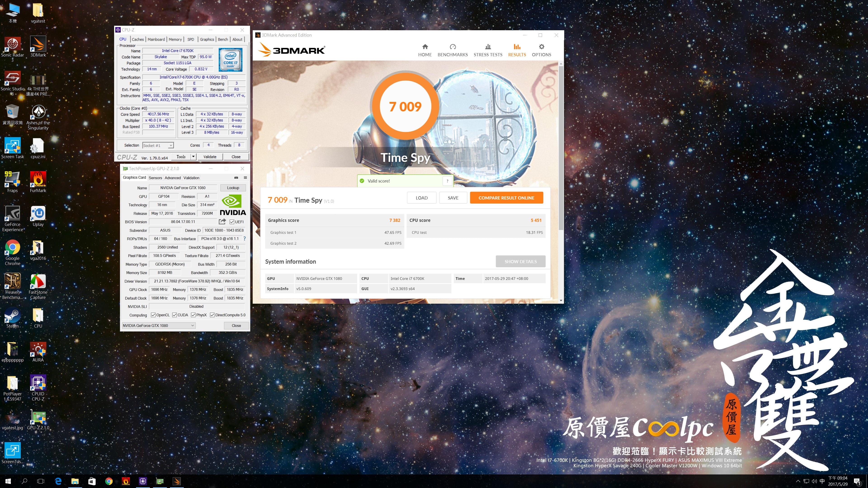
Task: Click the Tools button in CPU-Z
Action: [181, 157]
